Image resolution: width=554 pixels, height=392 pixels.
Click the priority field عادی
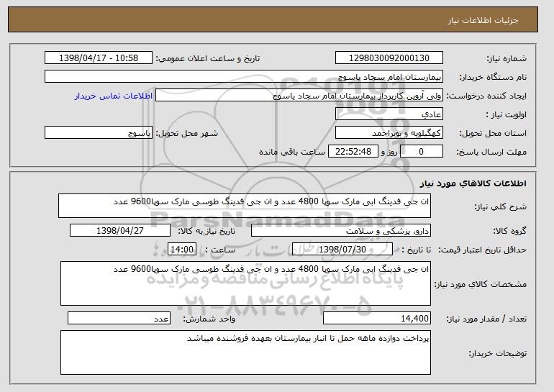pyautogui.click(x=389, y=114)
